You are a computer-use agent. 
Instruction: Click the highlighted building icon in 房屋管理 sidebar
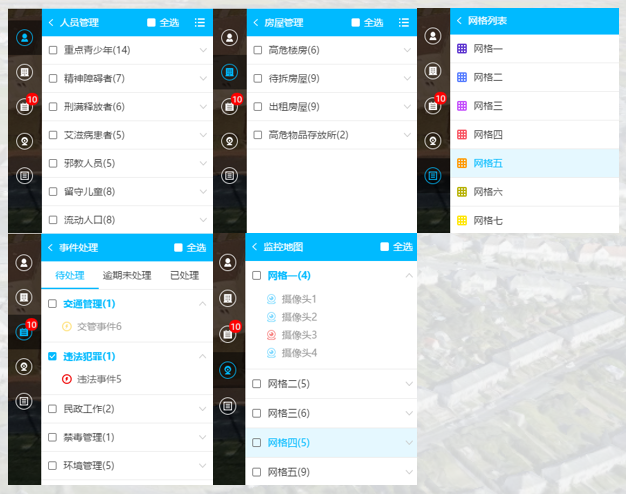(229, 71)
